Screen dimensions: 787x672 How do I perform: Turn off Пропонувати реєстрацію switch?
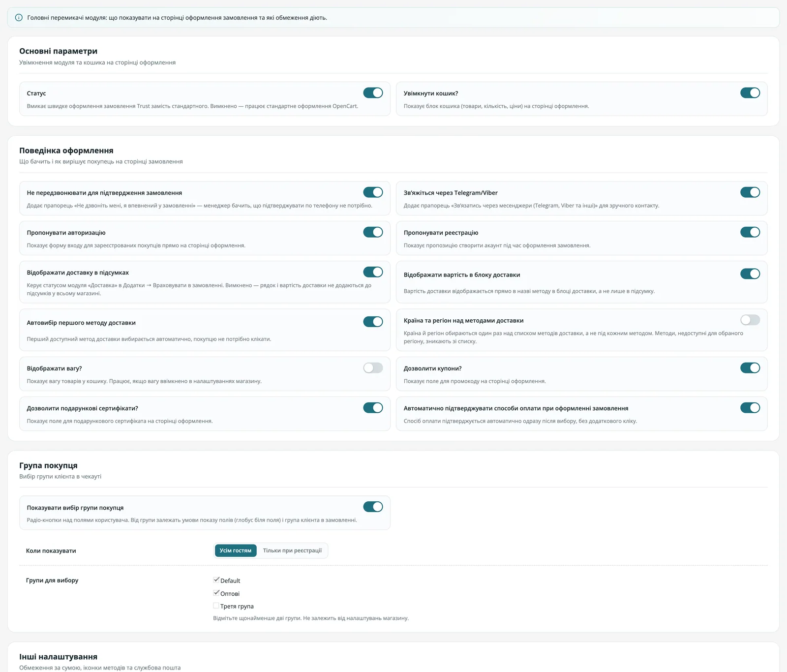click(x=750, y=232)
